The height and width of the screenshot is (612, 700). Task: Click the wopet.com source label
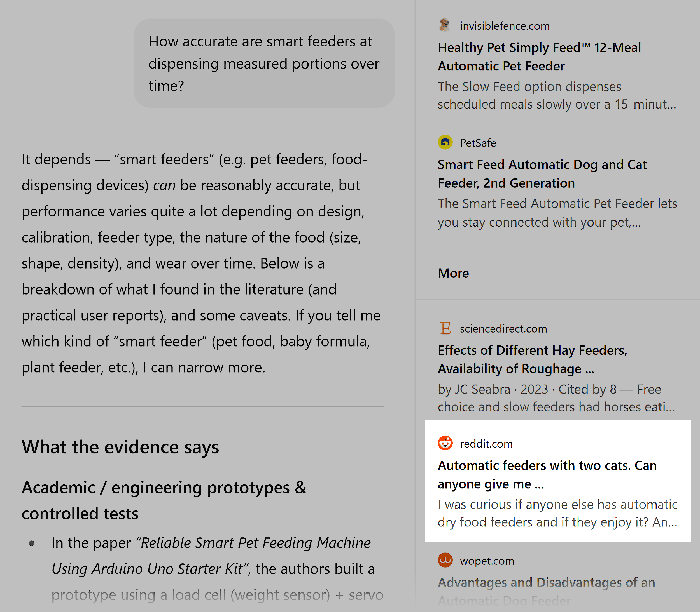click(487, 561)
